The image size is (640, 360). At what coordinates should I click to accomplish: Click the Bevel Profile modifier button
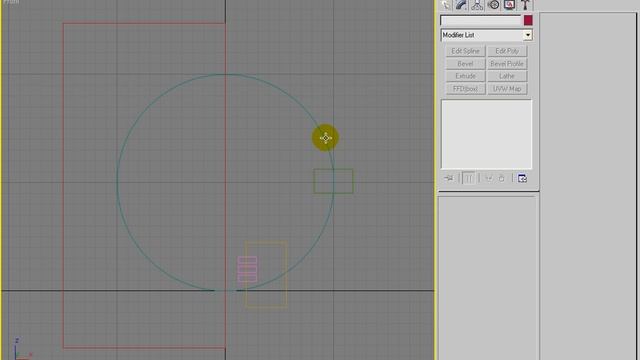507,64
